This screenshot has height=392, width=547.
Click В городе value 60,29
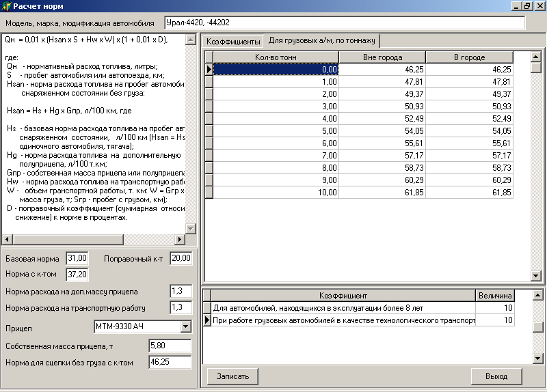tap(470, 180)
